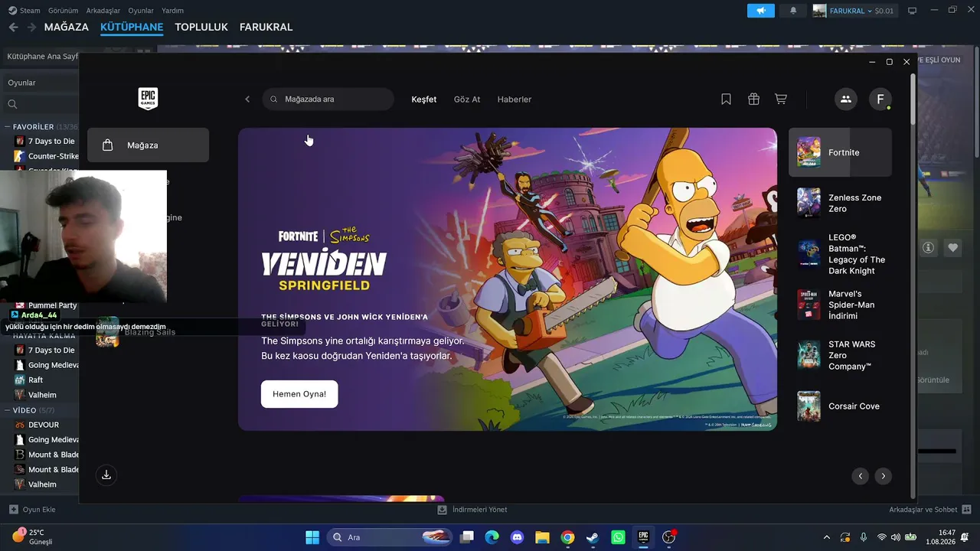Open the Görünüm menu in Steam
This screenshot has height=551, width=980.
[x=64, y=11]
